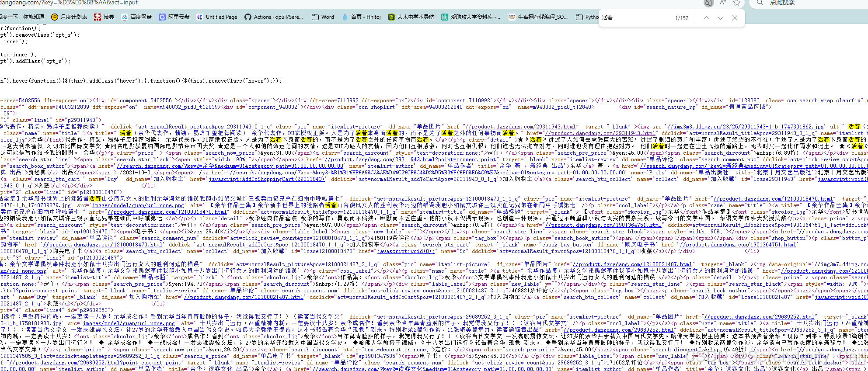Click the read aloud icon in address bar
The image size is (868, 371).
(723, 3)
